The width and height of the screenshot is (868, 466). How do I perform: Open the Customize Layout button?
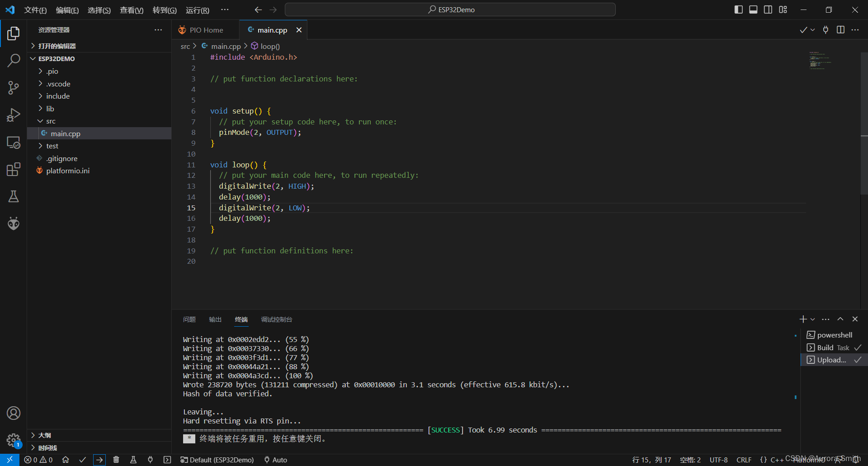[x=783, y=10]
